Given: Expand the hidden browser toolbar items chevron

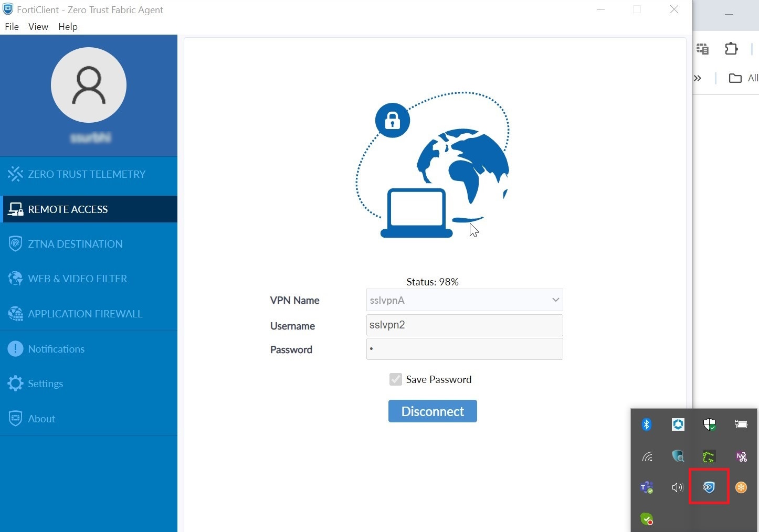Looking at the screenshot, I should coord(697,78).
